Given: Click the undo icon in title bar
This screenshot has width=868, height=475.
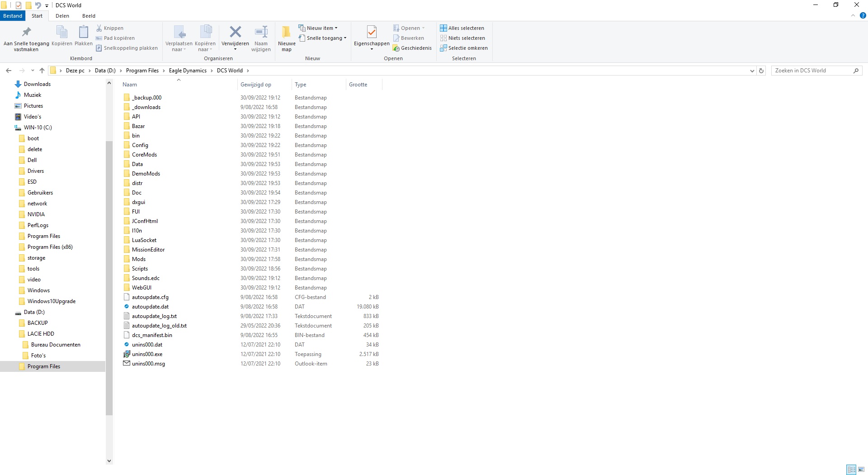Looking at the screenshot, I should (38, 5).
